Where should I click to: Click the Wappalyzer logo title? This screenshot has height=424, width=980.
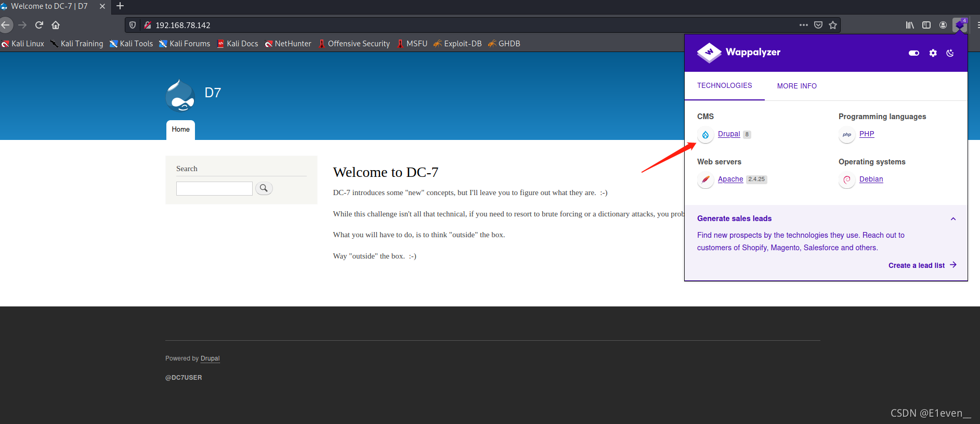[739, 52]
